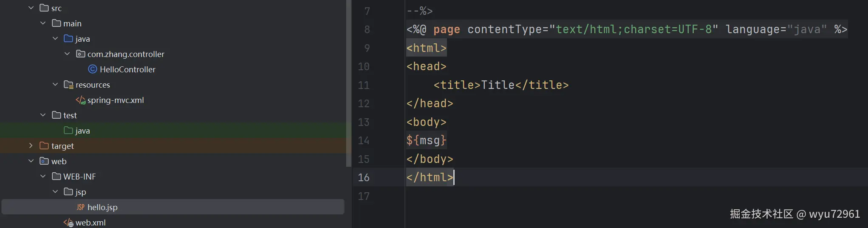Collapse the src folder
Image resolution: width=868 pixels, height=228 pixels.
coord(31,8)
